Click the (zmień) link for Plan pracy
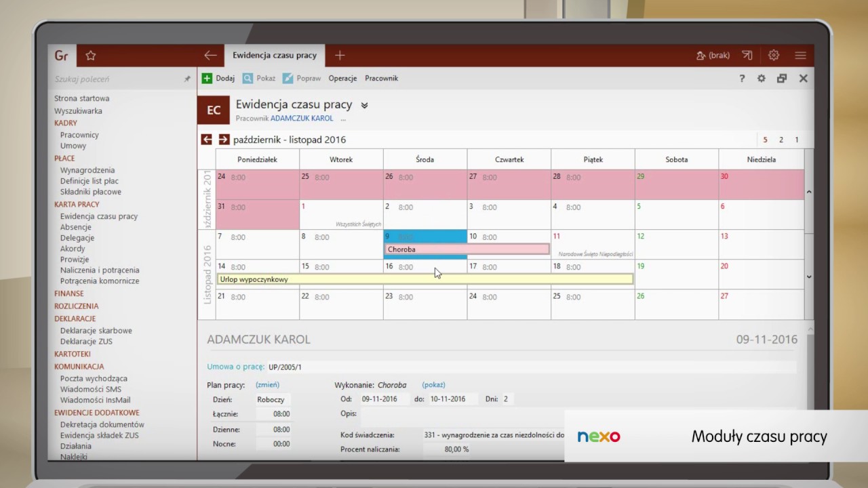The height and width of the screenshot is (488, 868). tap(267, 384)
